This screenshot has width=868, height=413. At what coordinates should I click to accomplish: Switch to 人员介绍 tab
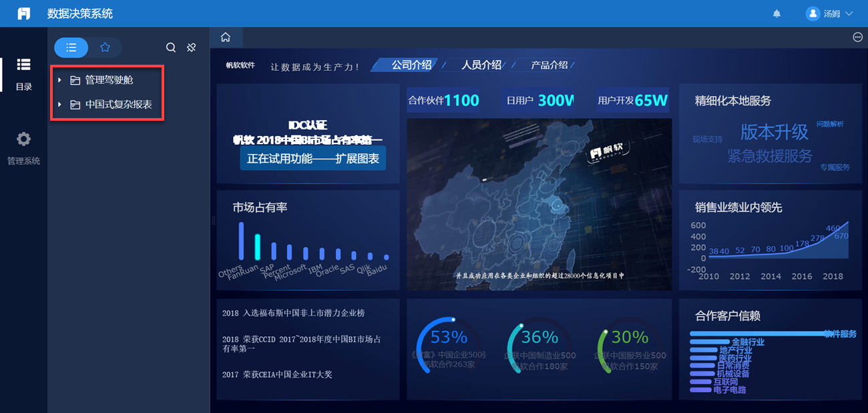tap(481, 65)
